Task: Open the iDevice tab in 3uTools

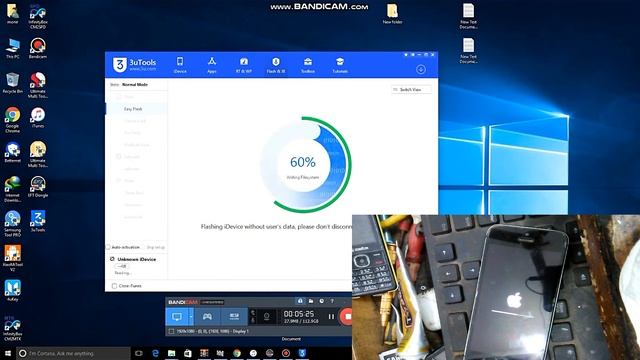Action: [180, 65]
